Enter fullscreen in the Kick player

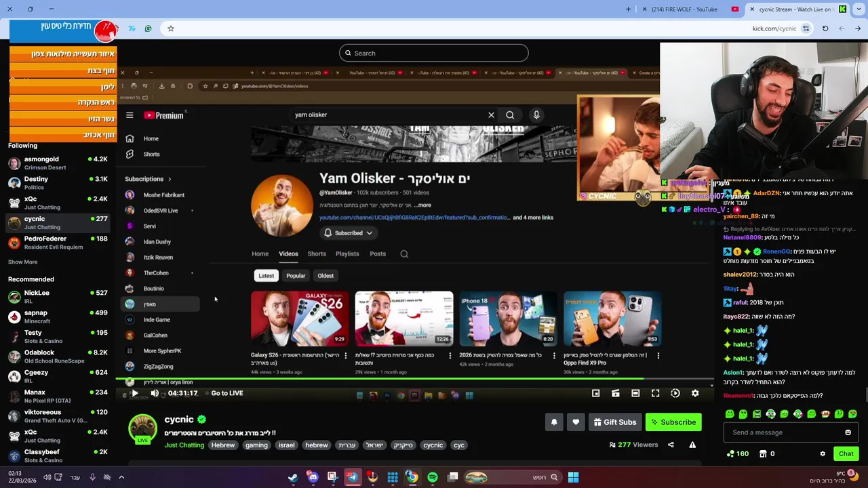tap(655, 393)
